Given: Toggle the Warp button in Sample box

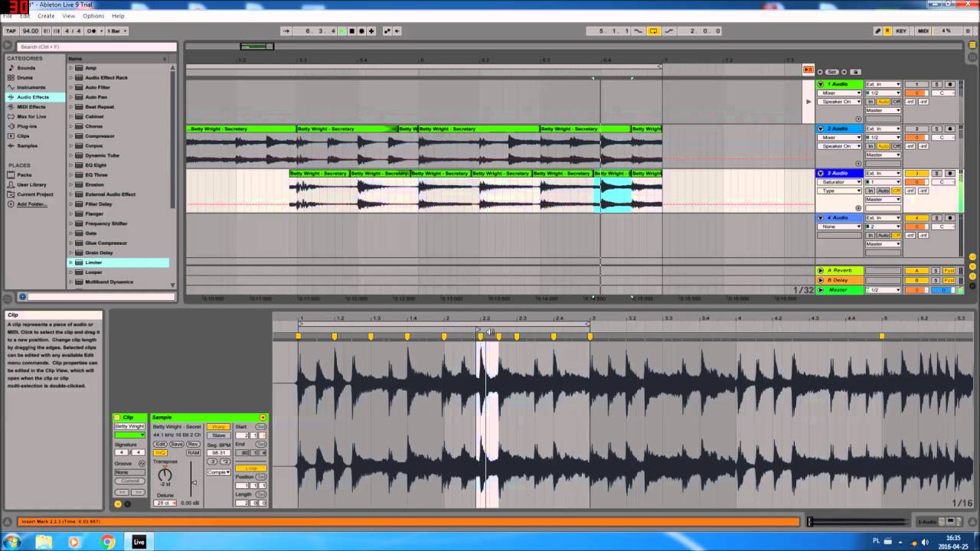Looking at the screenshot, I should (218, 427).
